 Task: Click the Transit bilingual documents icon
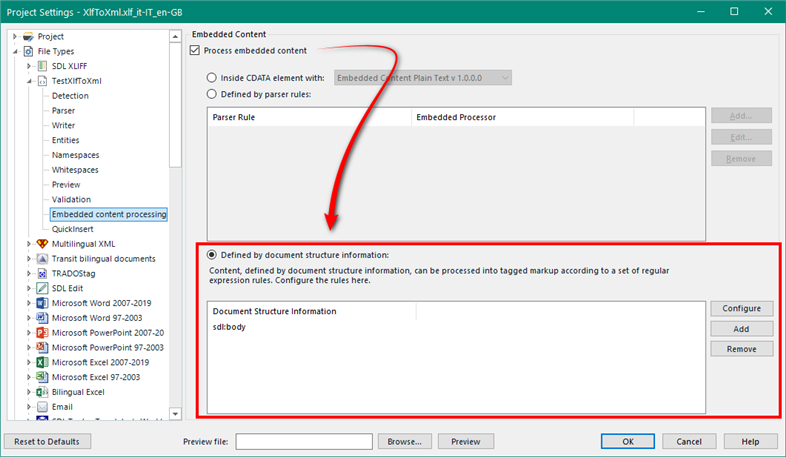43,259
